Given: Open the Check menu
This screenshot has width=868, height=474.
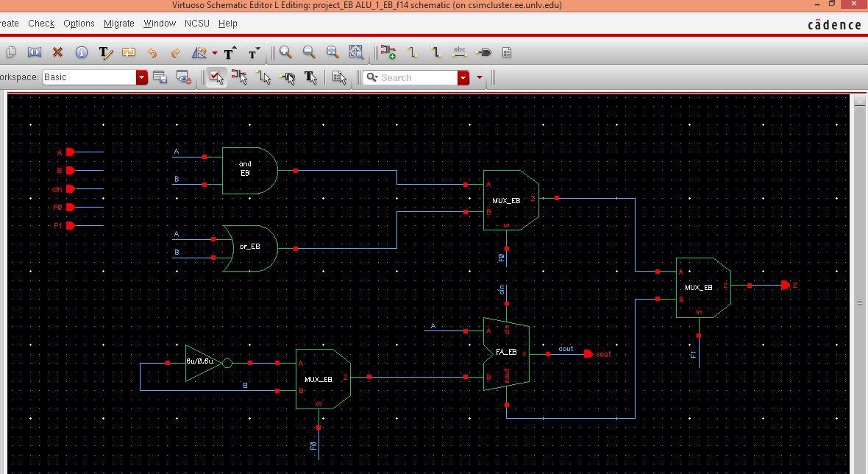Looking at the screenshot, I should [x=41, y=23].
